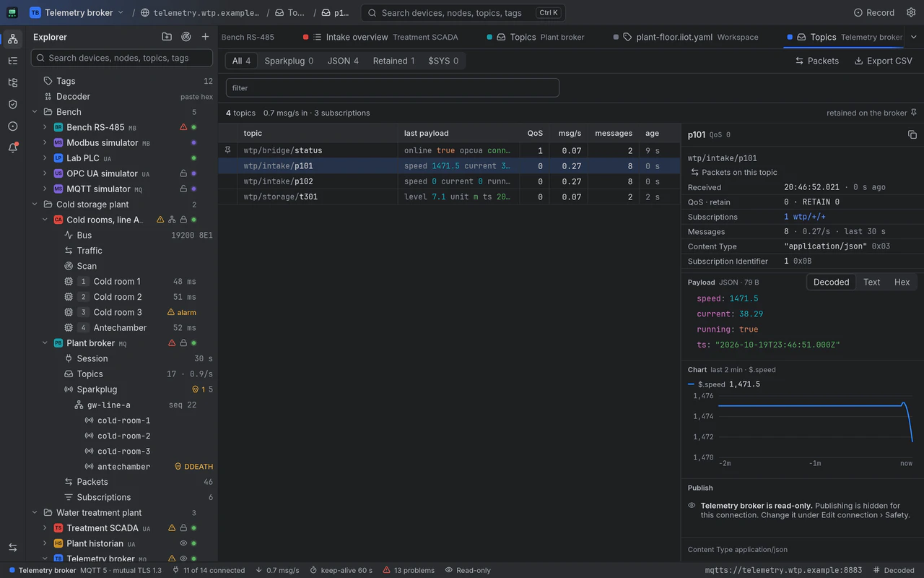Click the top search devices, nodes, topics bar
The height and width of the screenshot is (578, 924).
click(x=463, y=12)
